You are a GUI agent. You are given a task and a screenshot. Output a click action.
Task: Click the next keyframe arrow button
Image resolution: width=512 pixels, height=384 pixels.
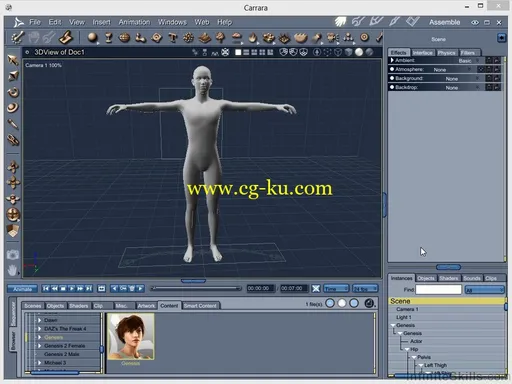click(x=141, y=288)
